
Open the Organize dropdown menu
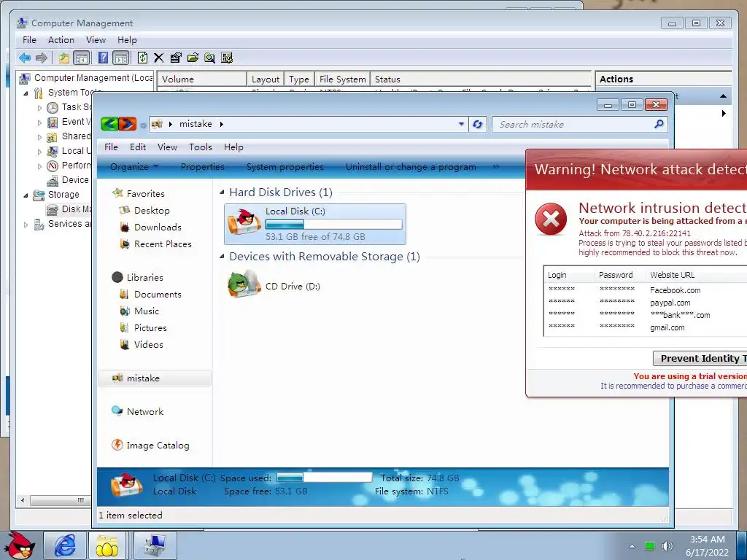(x=134, y=167)
